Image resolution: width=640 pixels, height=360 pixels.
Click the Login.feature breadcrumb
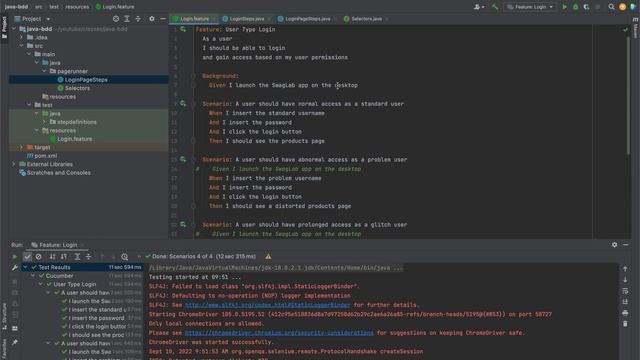(115, 7)
